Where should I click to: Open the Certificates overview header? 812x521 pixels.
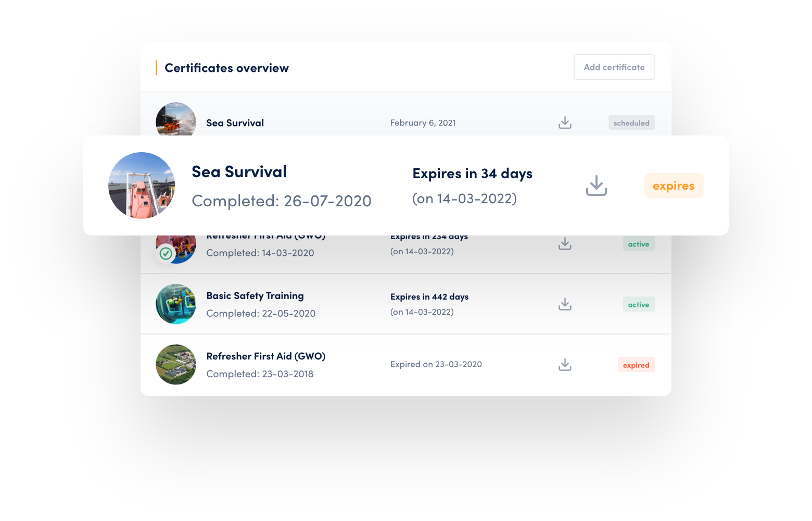(x=227, y=67)
